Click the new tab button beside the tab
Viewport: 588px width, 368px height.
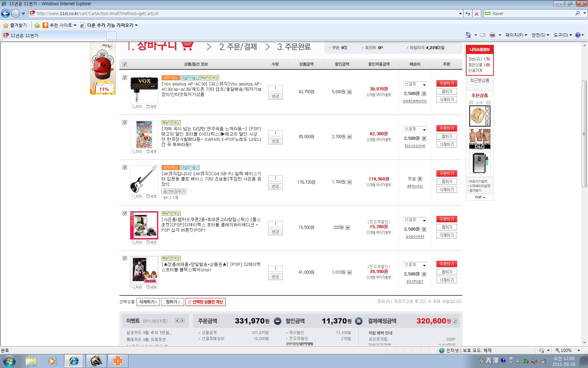tap(111, 36)
